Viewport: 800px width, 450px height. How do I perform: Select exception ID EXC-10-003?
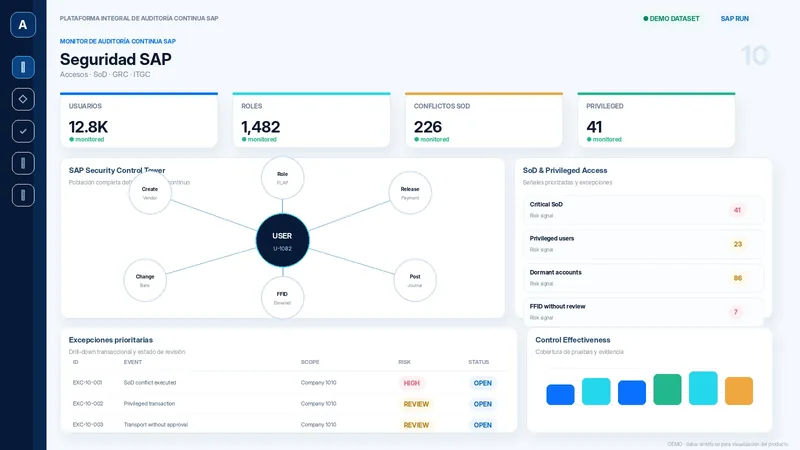(x=88, y=424)
